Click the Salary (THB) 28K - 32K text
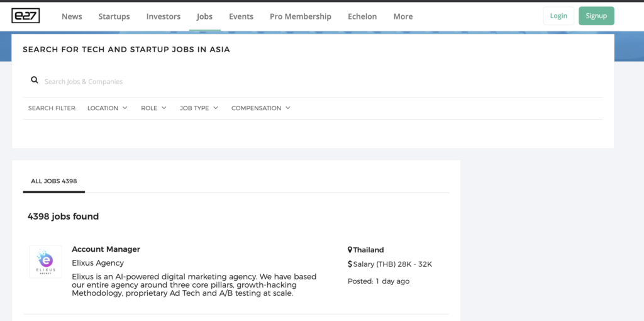This screenshot has height=321, width=644. (x=392, y=264)
